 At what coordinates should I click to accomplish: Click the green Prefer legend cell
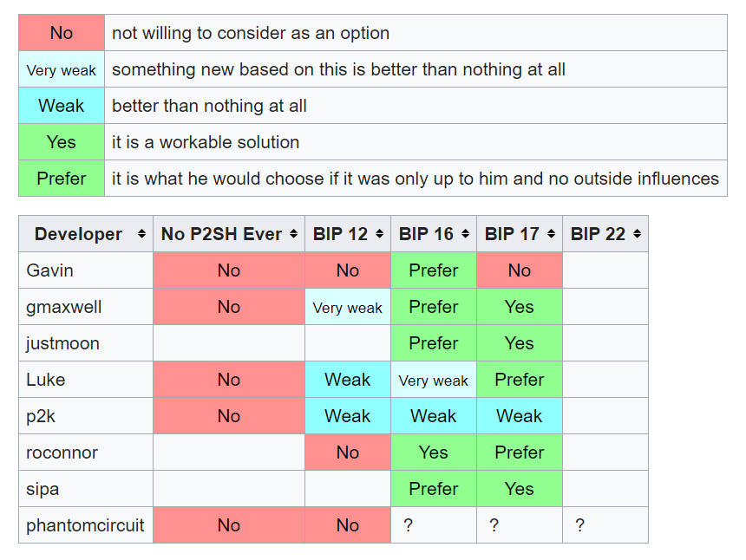(x=62, y=179)
